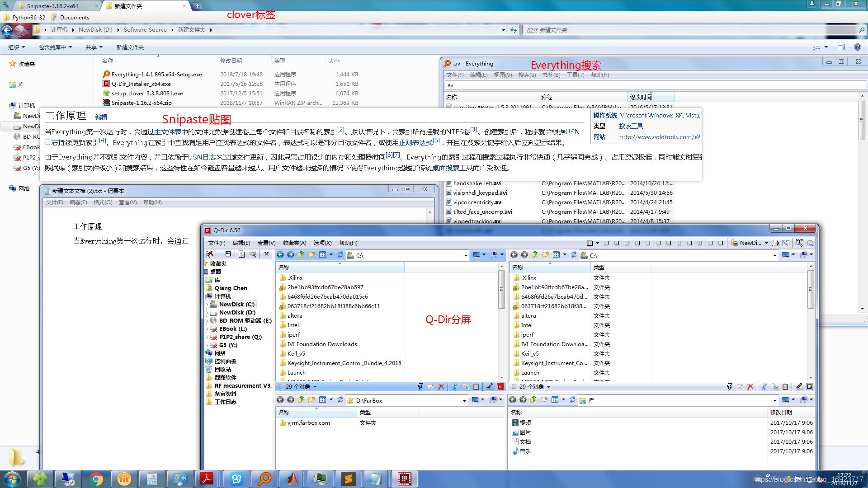This screenshot has height=488, width=868.
Task: Open NewDi... drive dropdown in Q-Dir toolbar
Action: 766,243
